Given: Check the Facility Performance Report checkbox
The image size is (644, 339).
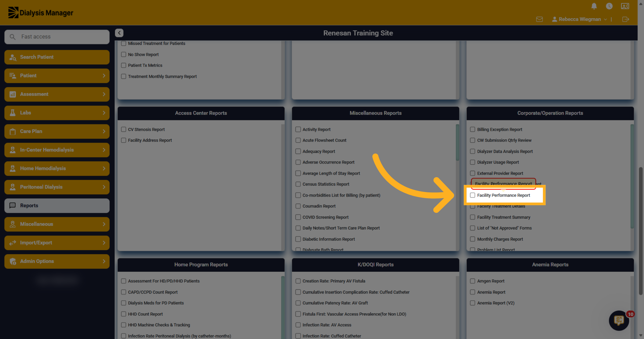Looking at the screenshot, I should point(473,195).
